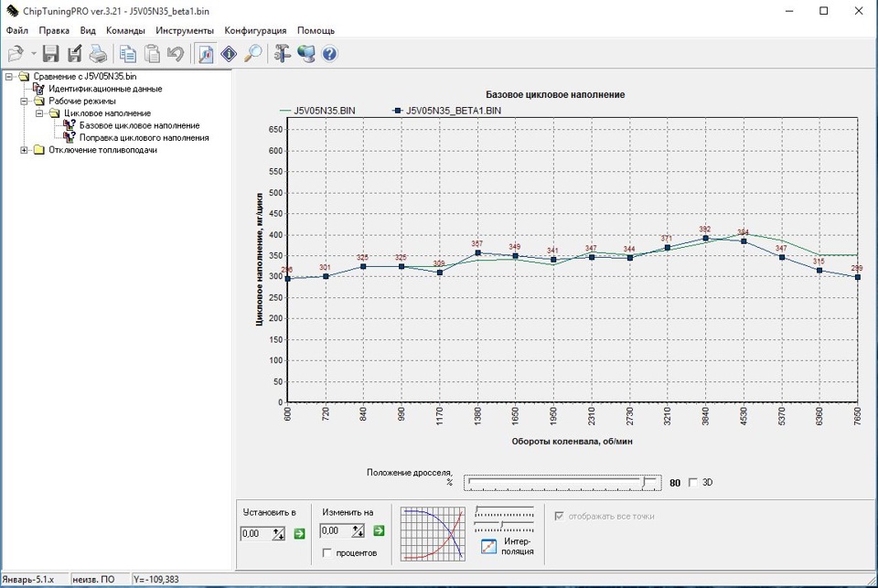Click the blue diamond info icon
The width and height of the screenshot is (878, 588).
pos(229,54)
